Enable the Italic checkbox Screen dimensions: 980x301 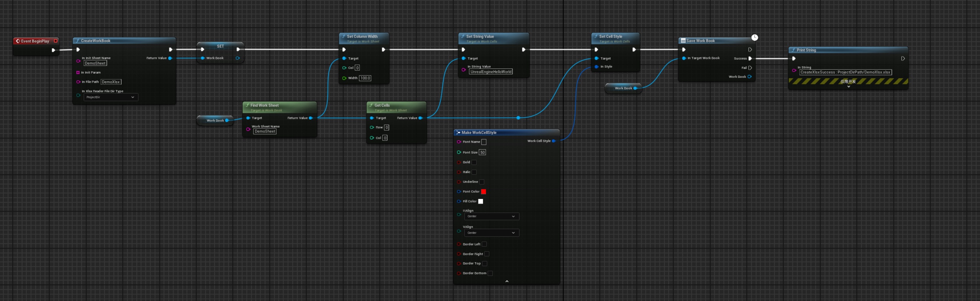click(x=474, y=172)
